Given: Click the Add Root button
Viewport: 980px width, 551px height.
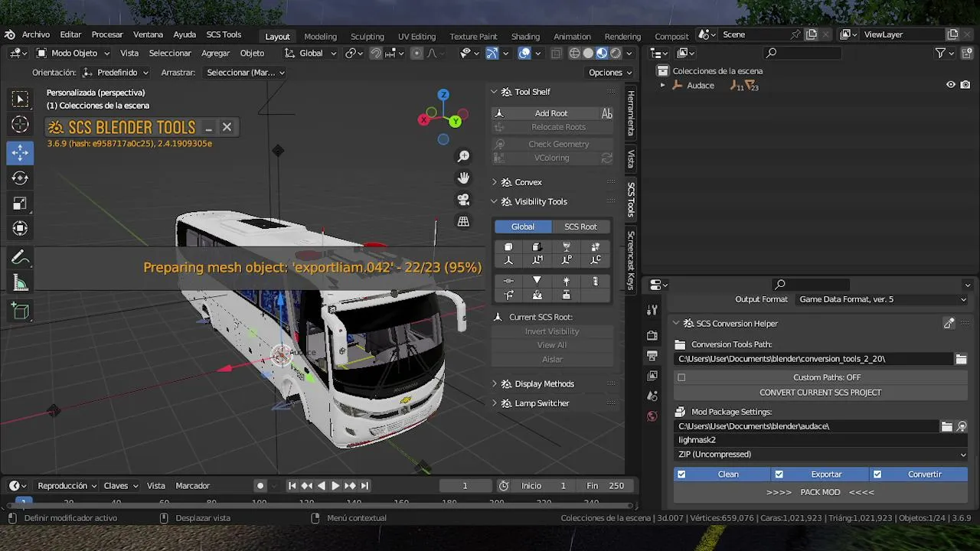Looking at the screenshot, I should (x=551, y=113).
